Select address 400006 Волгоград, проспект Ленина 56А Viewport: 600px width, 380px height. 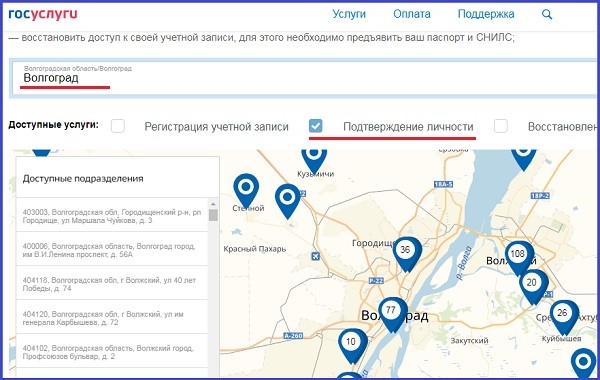pyautogui.click(x=112, y=250)
